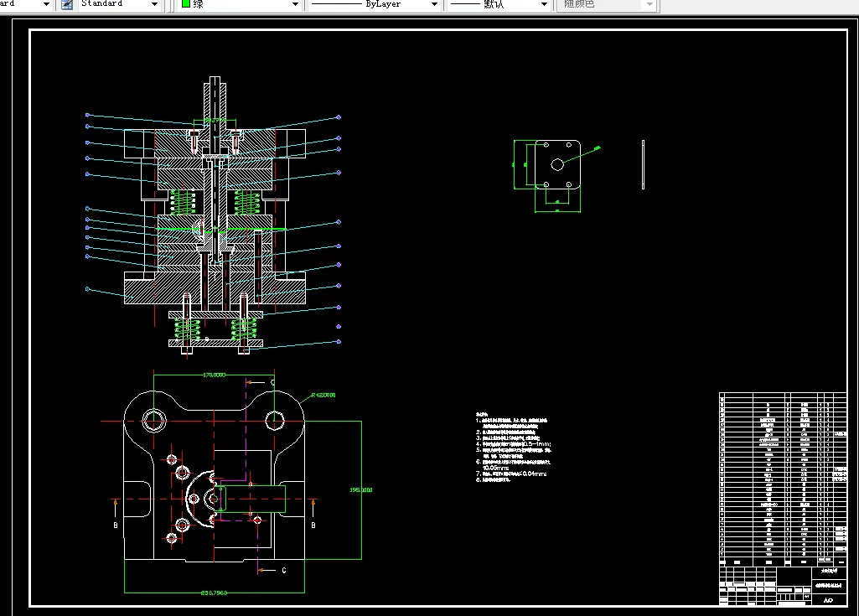Open the ByLayer linetype dropdown
The height and width of the screenshot is (616, 859).
(434, 4)
